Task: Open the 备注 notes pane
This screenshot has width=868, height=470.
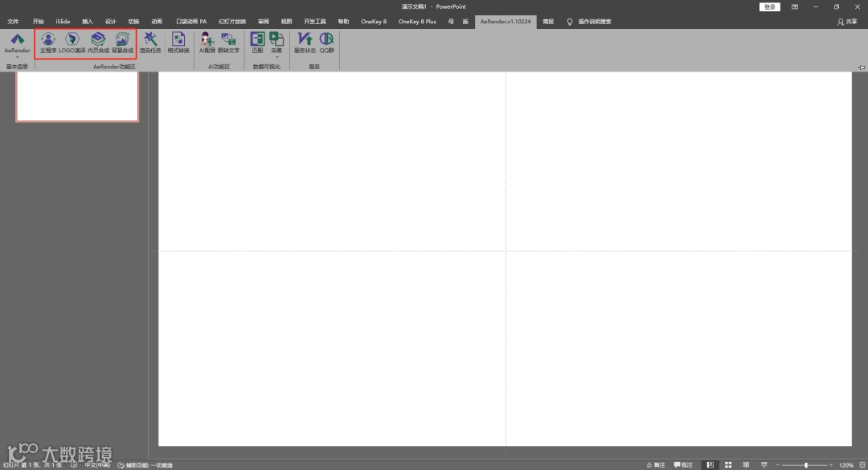Action: click(656, 465)
